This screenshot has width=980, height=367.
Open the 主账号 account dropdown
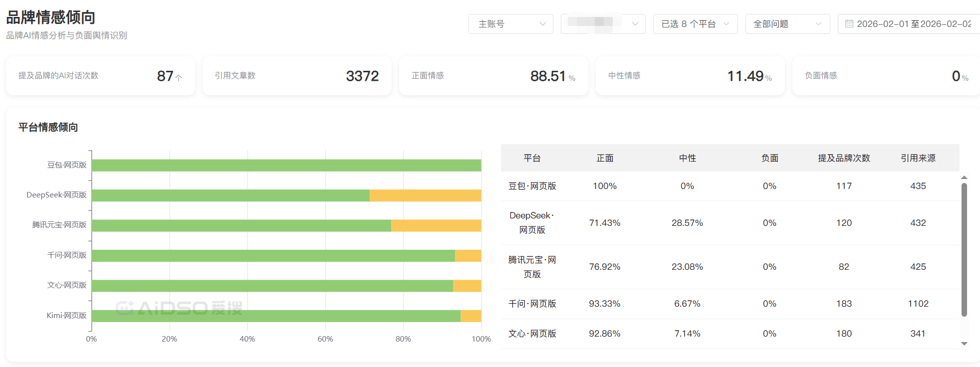coord(510,24)
